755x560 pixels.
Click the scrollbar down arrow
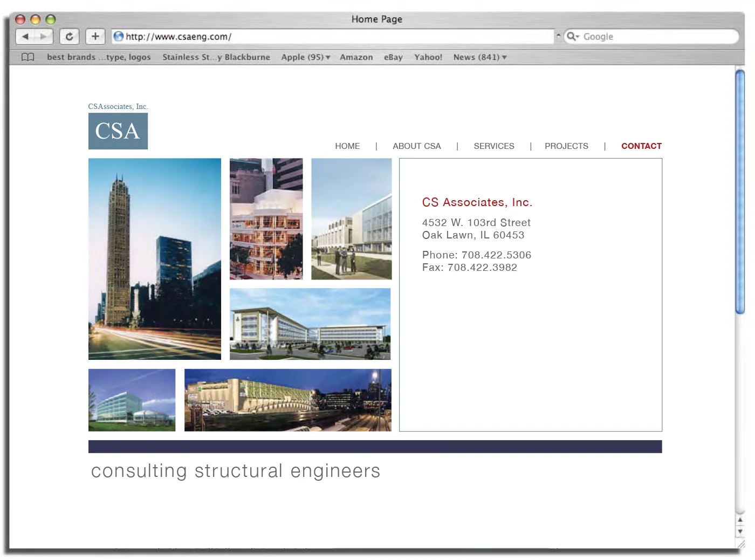(x=740, y=531)
